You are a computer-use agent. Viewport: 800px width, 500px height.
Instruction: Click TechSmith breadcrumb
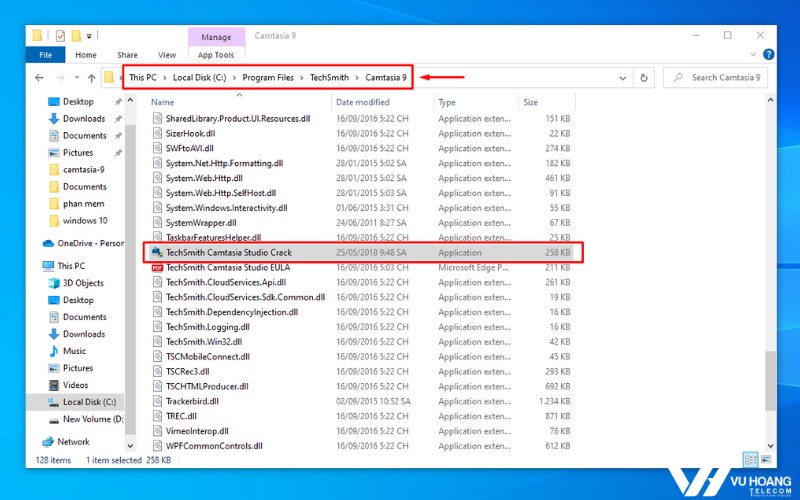point(330,78)
